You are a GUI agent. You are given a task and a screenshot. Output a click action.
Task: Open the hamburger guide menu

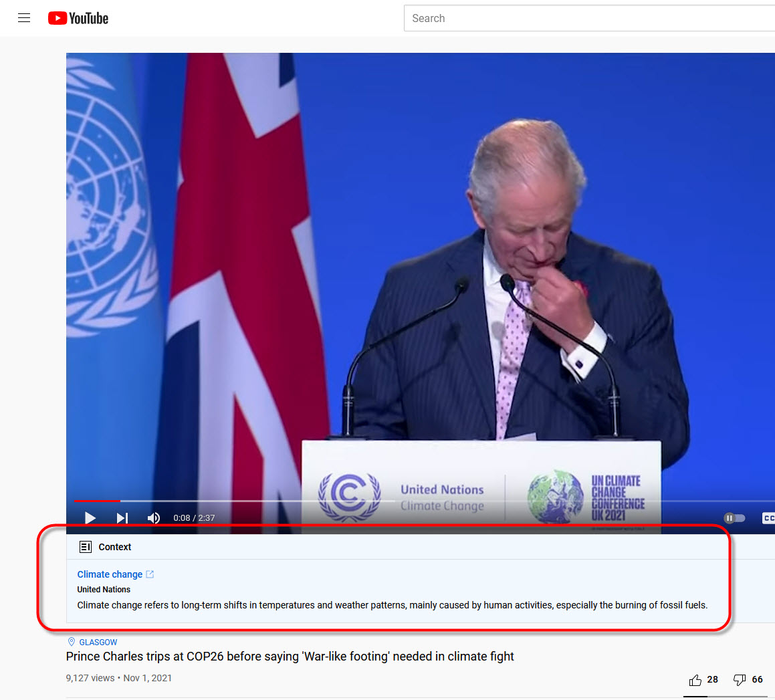(23, 18)
